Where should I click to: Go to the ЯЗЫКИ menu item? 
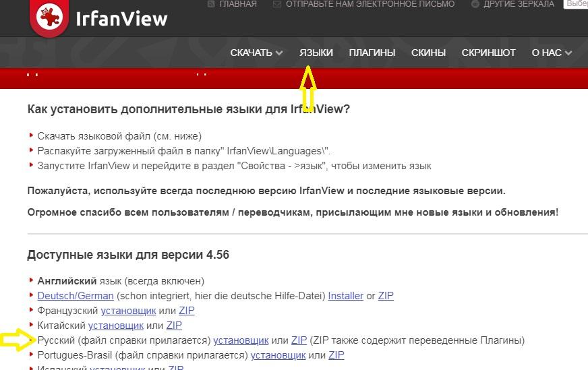coord(316,53)
